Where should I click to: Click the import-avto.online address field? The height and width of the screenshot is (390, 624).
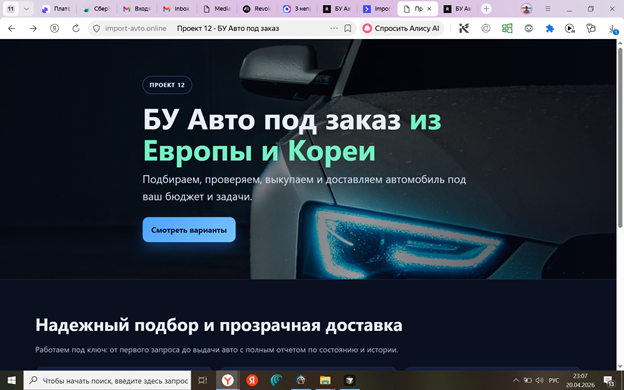(x=135, y=28)
